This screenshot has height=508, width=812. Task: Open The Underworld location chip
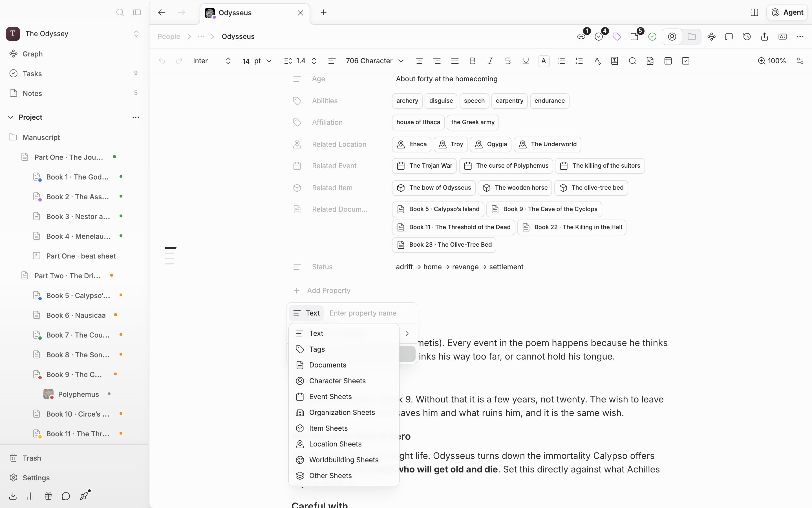point(548,144)
